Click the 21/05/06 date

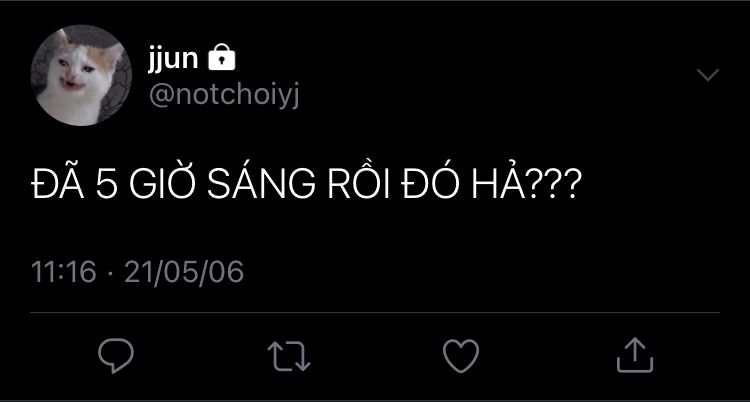[183, 272]
